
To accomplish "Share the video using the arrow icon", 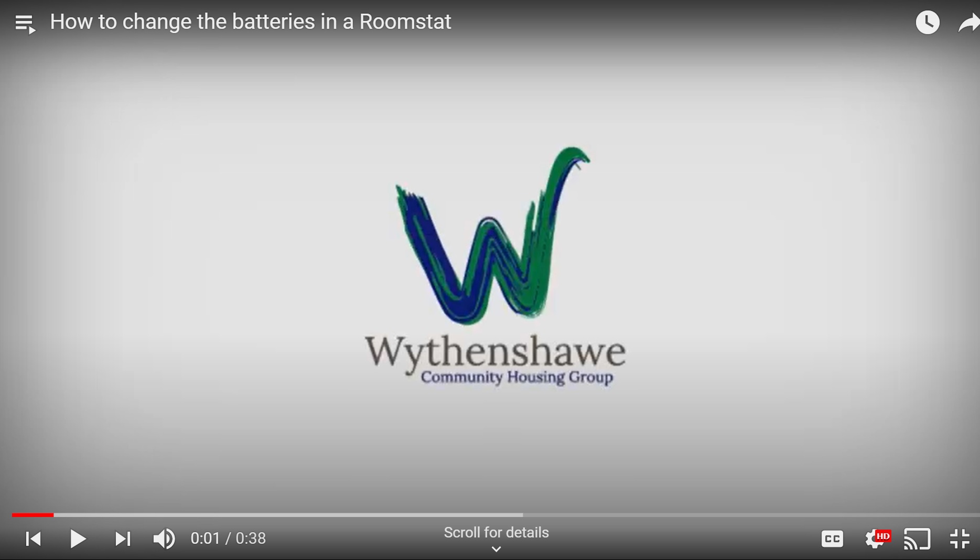I will click(969, 23).
